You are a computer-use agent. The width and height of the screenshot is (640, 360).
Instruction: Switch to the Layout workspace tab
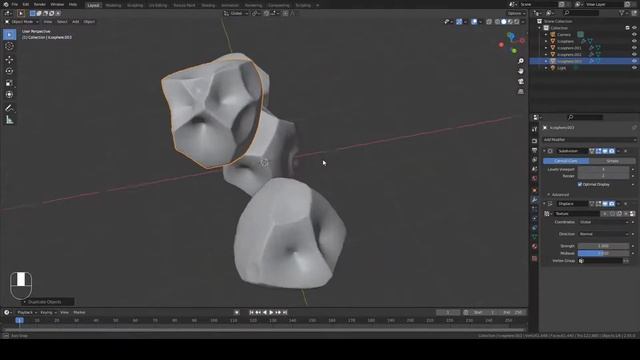point(93,5)
